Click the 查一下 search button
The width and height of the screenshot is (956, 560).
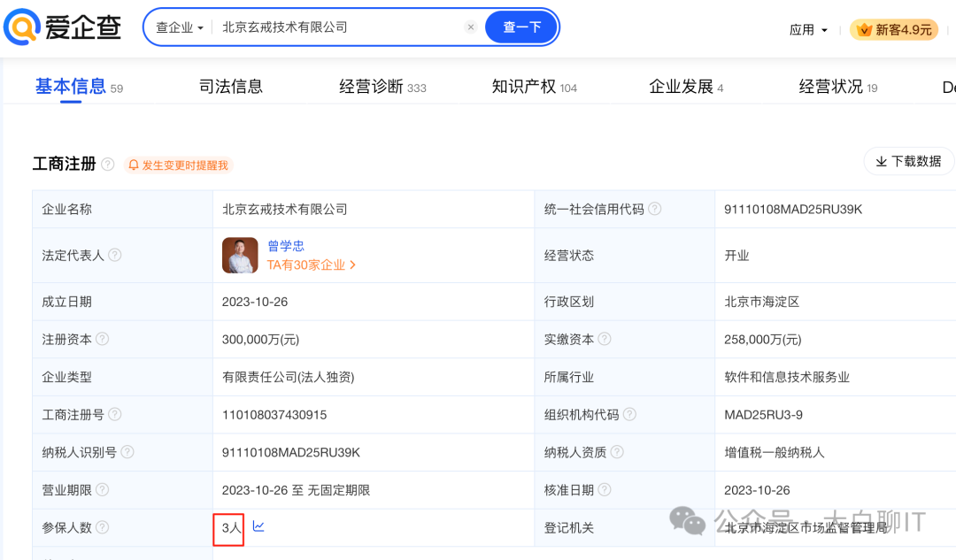520,27
